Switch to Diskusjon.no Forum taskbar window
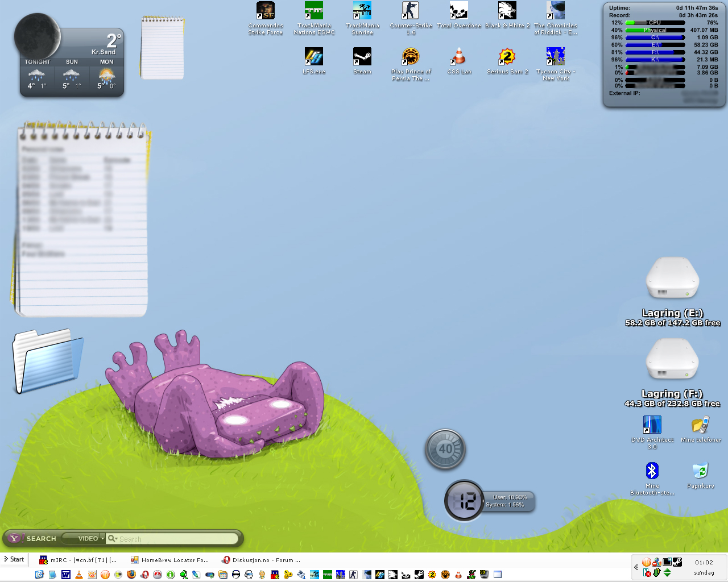Viewport: 728px width, 582px height. (x=262, y=560)
